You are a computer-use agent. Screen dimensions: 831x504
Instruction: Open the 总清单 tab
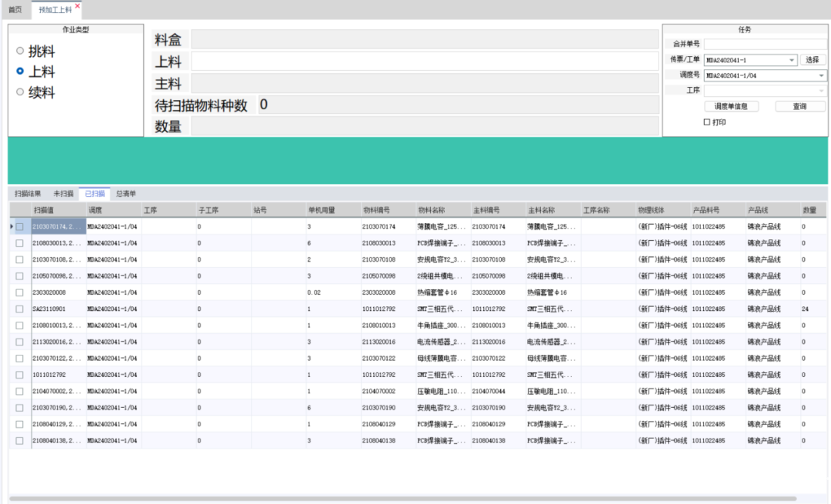(x=125, y=194)
